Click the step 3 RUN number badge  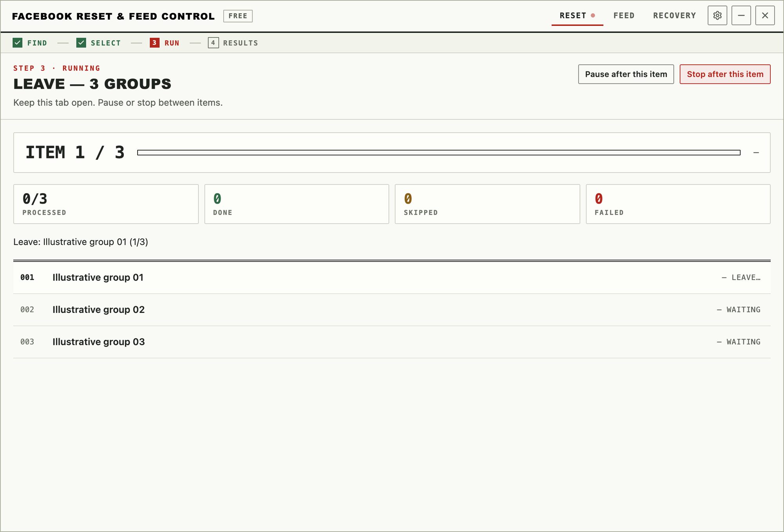coord(154,43)
